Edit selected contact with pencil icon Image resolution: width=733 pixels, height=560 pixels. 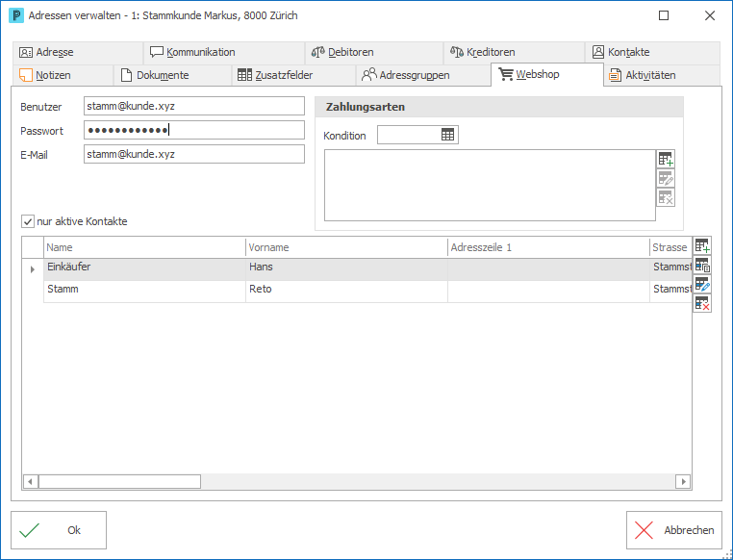point(701,284)
